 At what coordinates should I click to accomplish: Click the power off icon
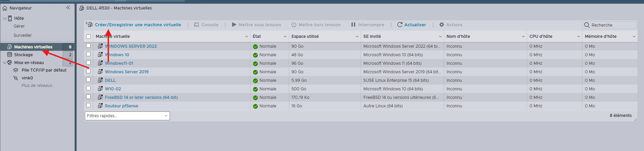point(294,25)
